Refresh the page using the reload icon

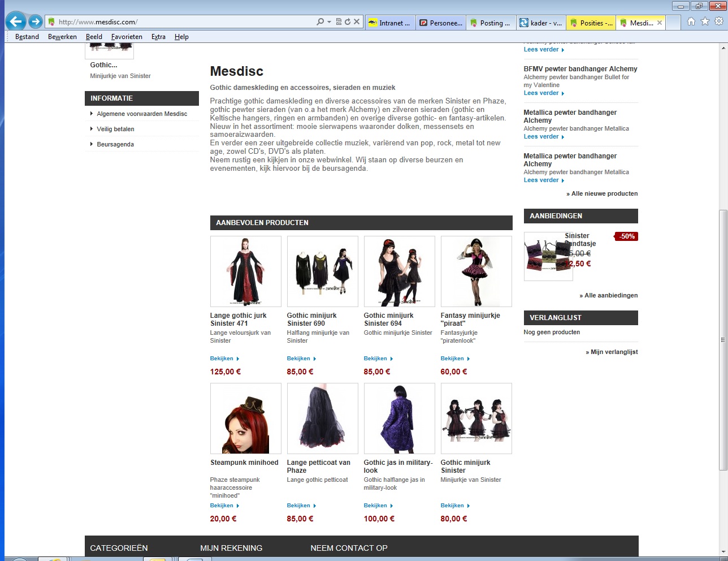(x=348, y=22)
